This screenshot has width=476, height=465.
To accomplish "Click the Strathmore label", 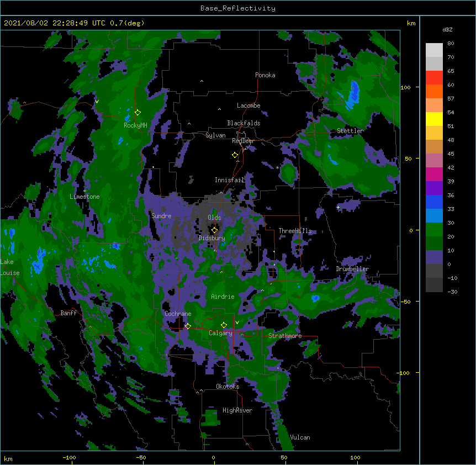I will 285,336.
